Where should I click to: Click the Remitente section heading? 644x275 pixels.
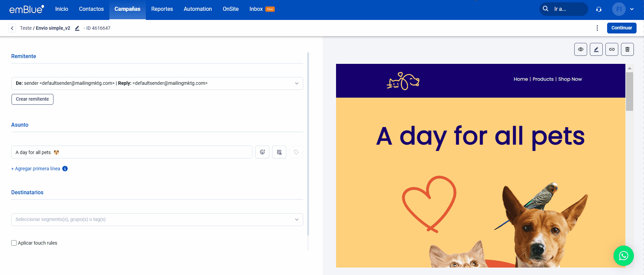24,56
